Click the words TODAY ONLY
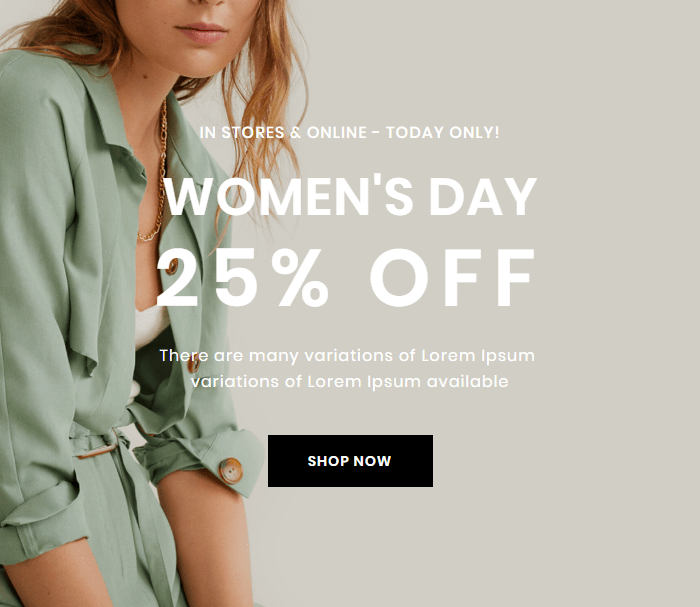The width and height of the screenshot is (700, 607). 441,132
